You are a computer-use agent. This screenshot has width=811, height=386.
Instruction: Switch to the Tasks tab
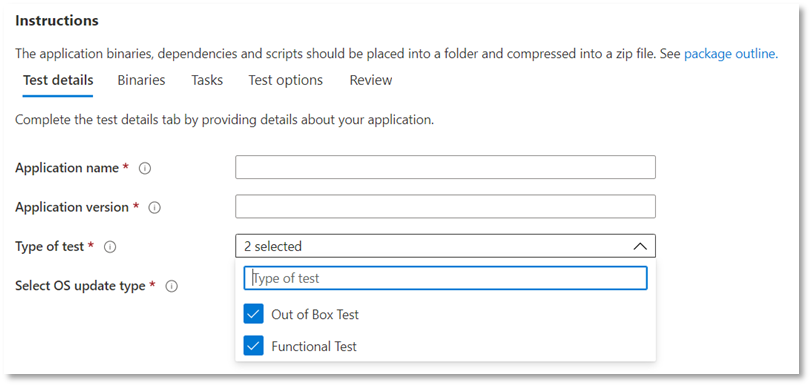point(207,80)
